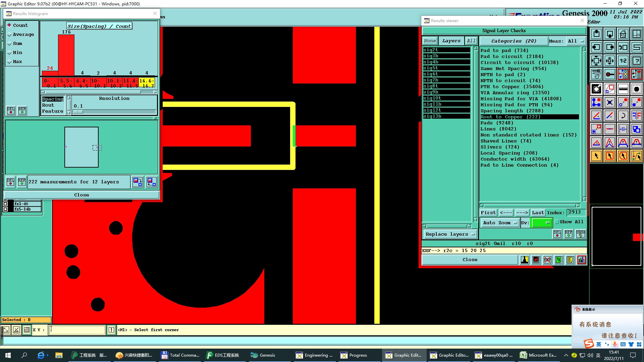Open the histogram chart icon in Results viewer

(581, 260)
